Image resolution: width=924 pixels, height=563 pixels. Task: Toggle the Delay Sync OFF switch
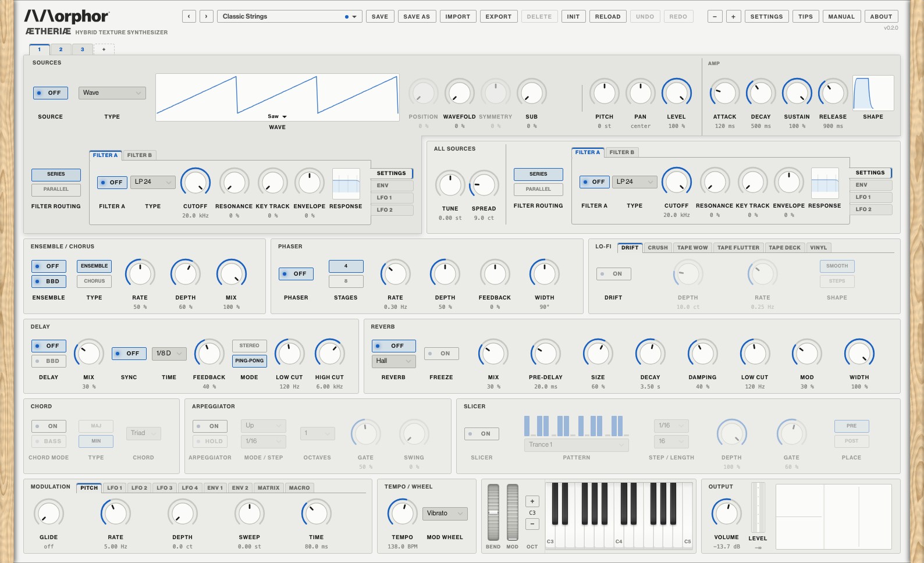[129, 353]
